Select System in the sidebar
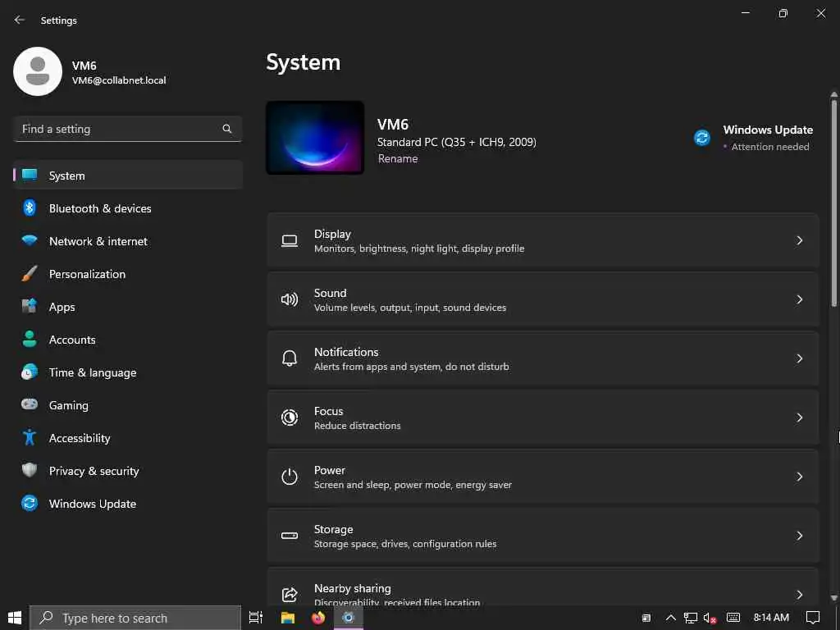Image resolution: width=840 pixels, height=630 pixels. click(128, 176)
